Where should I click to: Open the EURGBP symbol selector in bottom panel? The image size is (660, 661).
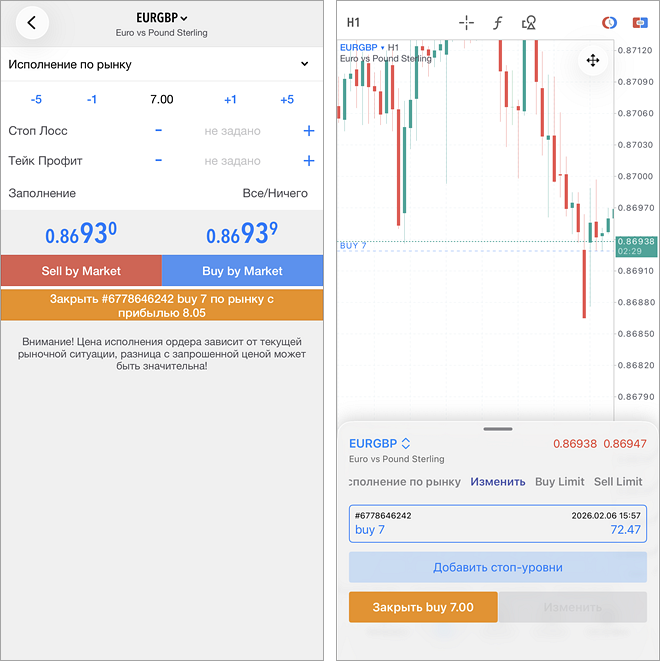point(380,443)
